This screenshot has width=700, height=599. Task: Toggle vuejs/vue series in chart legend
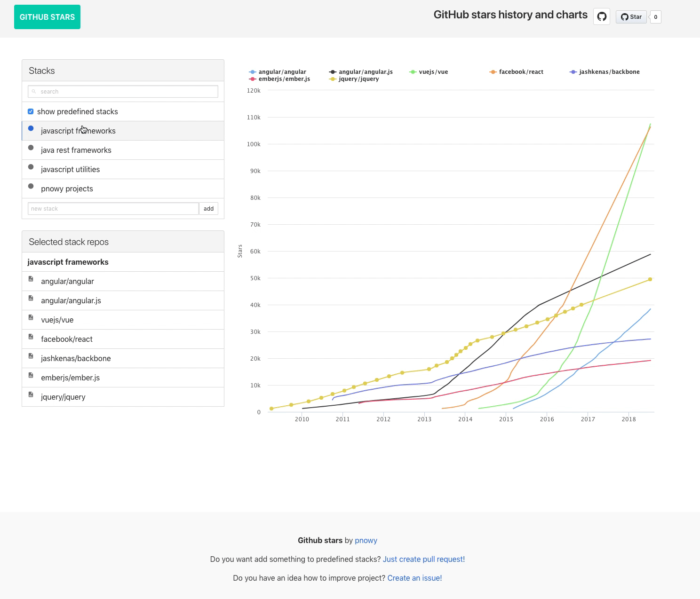point(429,72)
